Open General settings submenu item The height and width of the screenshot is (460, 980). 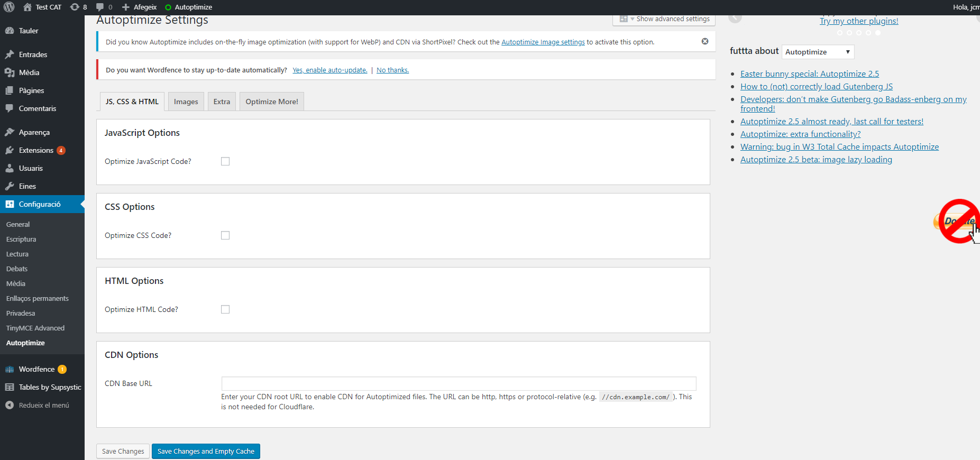(18, 224)
